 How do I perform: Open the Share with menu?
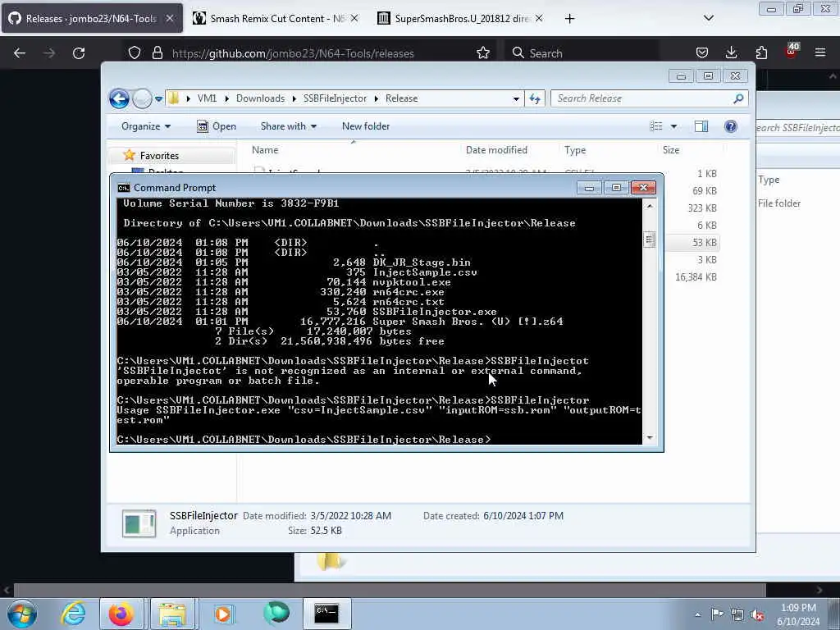pos(288,126)
